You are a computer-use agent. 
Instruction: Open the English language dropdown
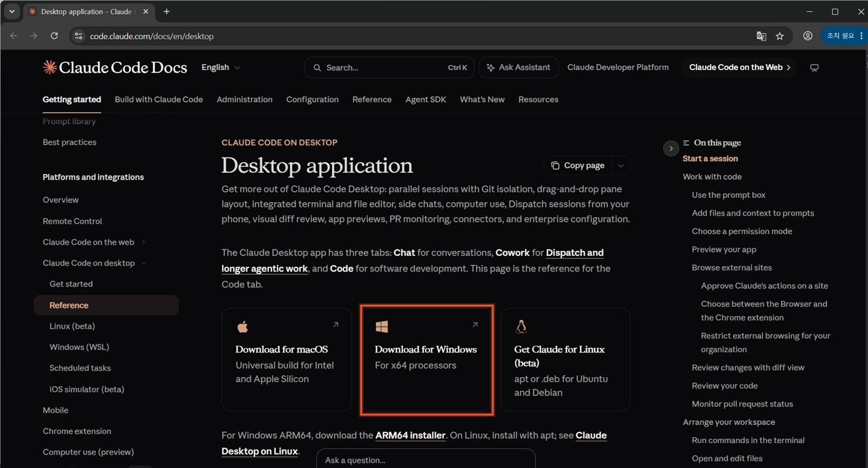221,67
